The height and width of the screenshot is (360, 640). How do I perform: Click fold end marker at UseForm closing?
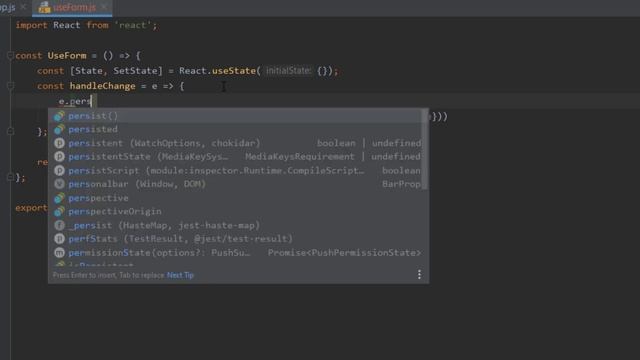[x=10, y=177]
